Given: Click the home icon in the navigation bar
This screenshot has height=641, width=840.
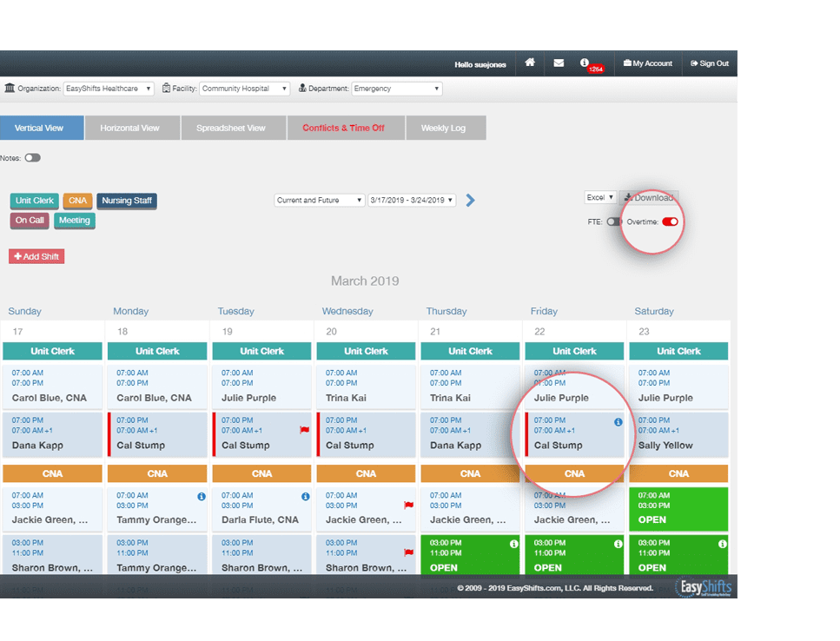Looking at the screenshot, I should point(529,63).
